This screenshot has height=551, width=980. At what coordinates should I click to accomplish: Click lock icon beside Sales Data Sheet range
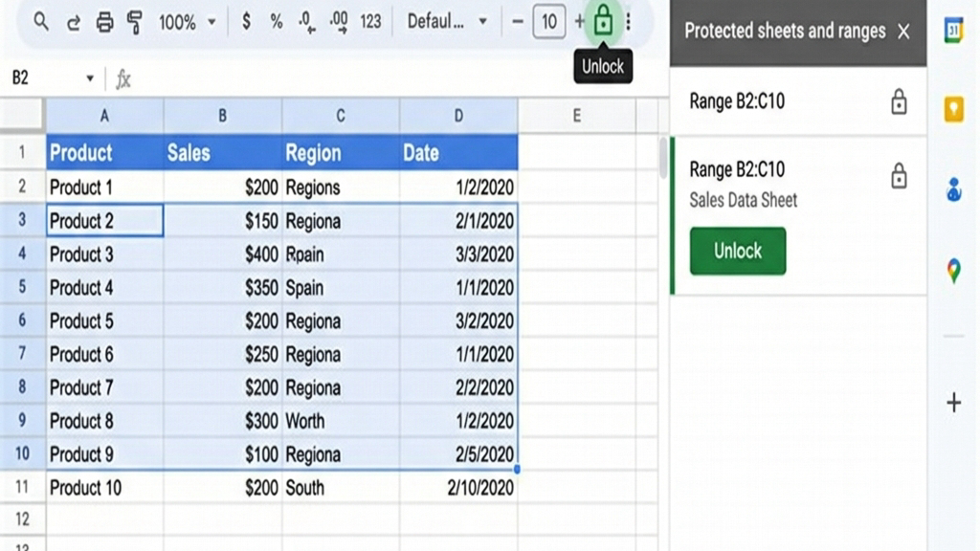pyautogui.click(x=899, y=176)
